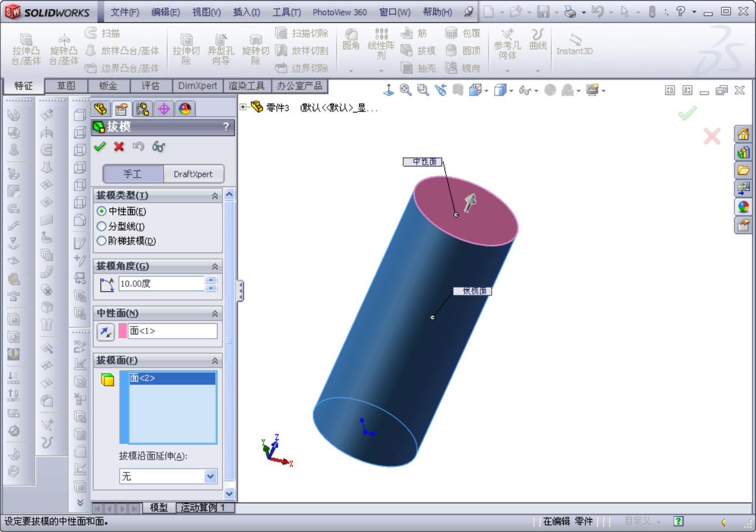Click 中性面 callout label in viewport

423,162
